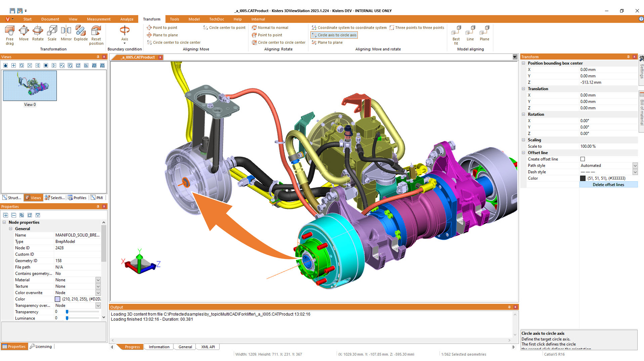Delete view with the X icon in Views toolbar
Image resolution: width=644 pixels, height=361 pixels.
[x=30, y=65]
